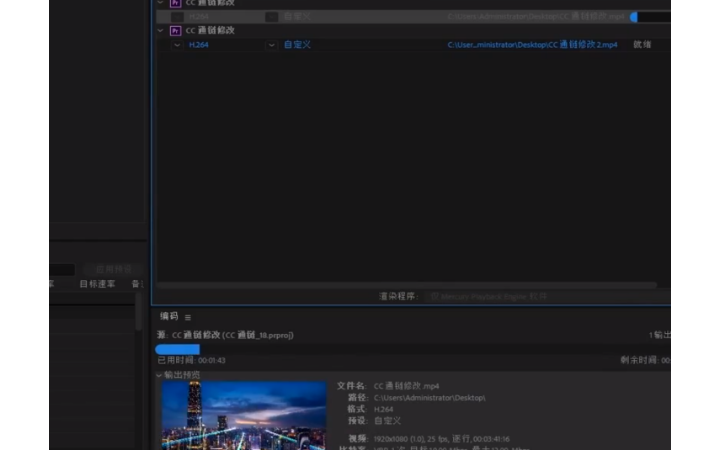Click the 应用预设 button in left panel

pos(113,269)
